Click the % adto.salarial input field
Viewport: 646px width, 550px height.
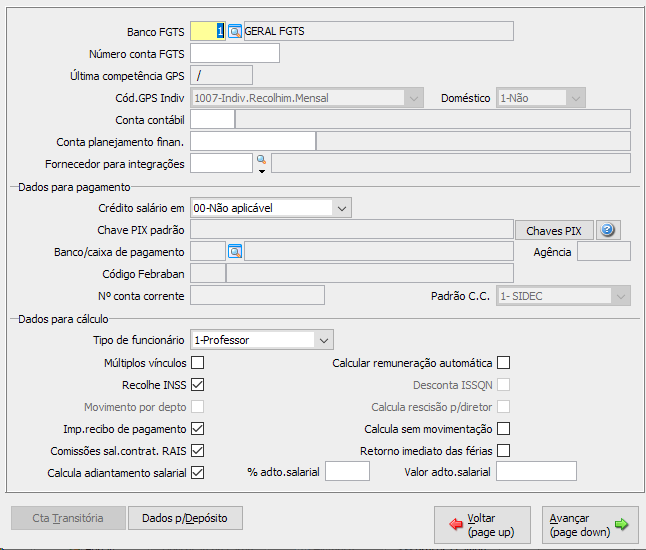[347, 471]
